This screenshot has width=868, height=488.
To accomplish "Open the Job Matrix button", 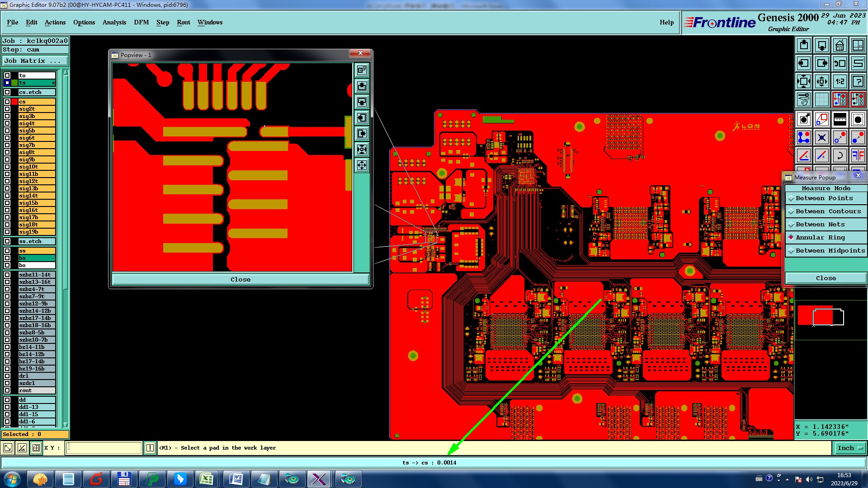I will click(x=35, y=61).
